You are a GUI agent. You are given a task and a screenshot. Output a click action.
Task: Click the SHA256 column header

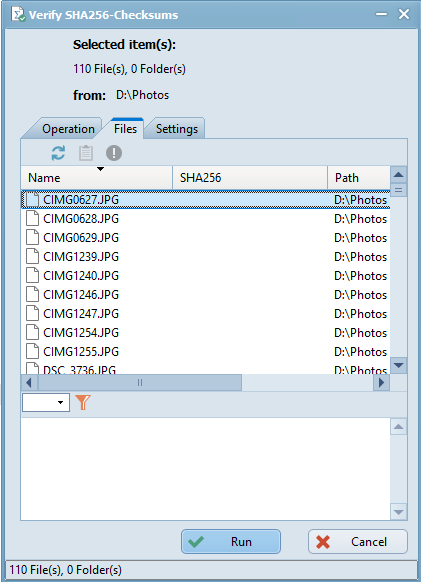tap(250, 178)
